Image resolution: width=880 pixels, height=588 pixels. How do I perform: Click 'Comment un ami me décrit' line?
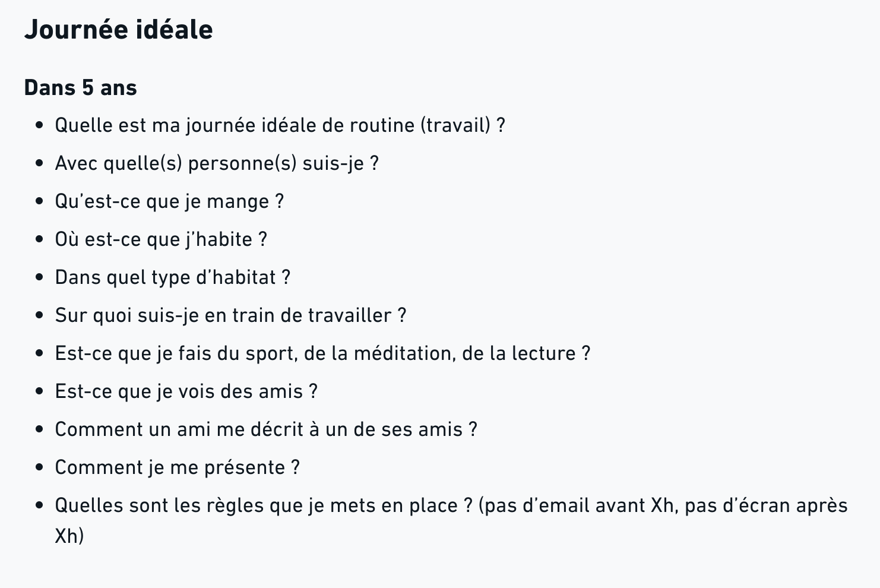(266, 429)
